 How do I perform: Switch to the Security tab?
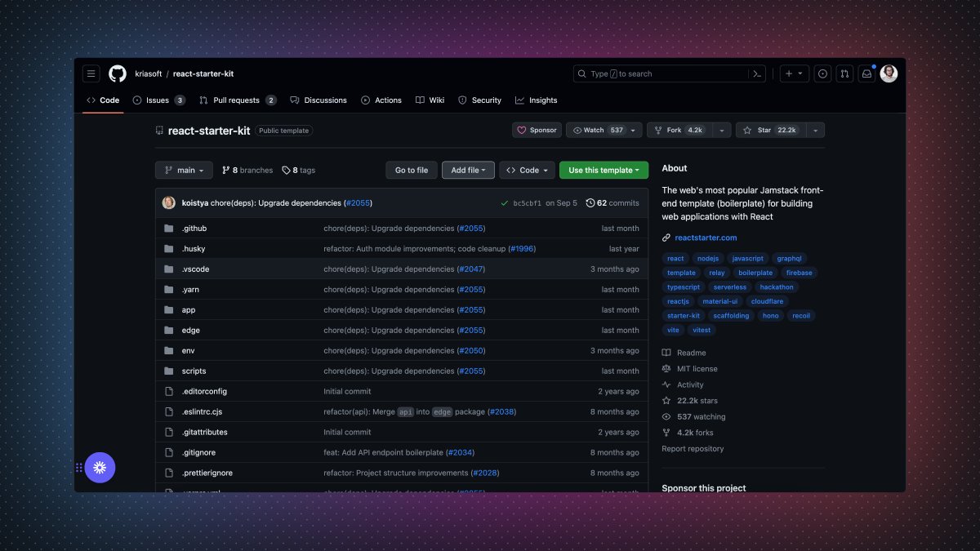[480, 100]
